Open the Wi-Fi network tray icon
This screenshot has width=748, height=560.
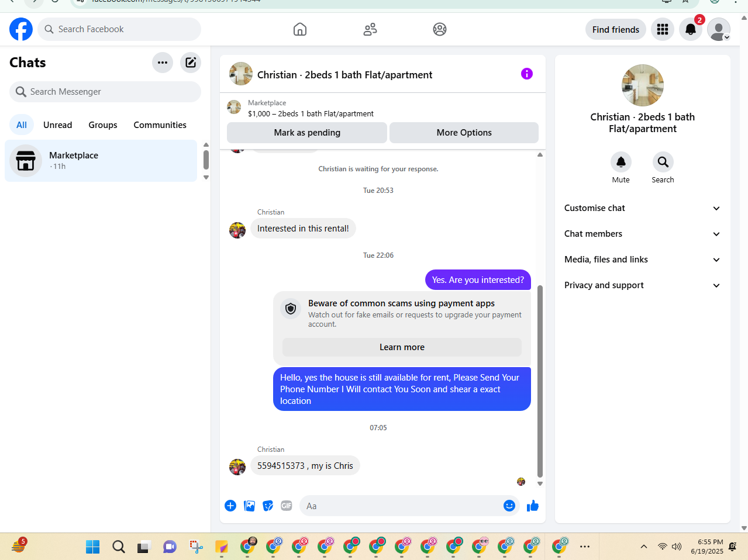[x=663, y=547]
